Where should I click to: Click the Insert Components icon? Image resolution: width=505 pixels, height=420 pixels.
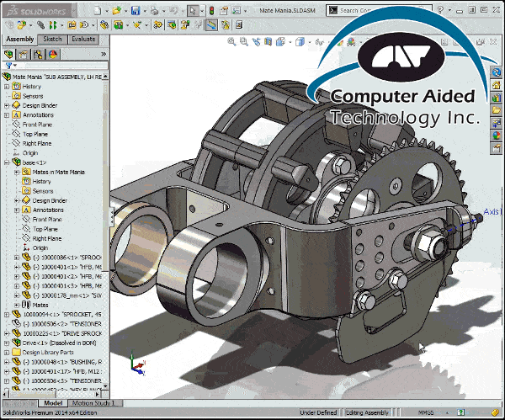click(x=22, y=24)
